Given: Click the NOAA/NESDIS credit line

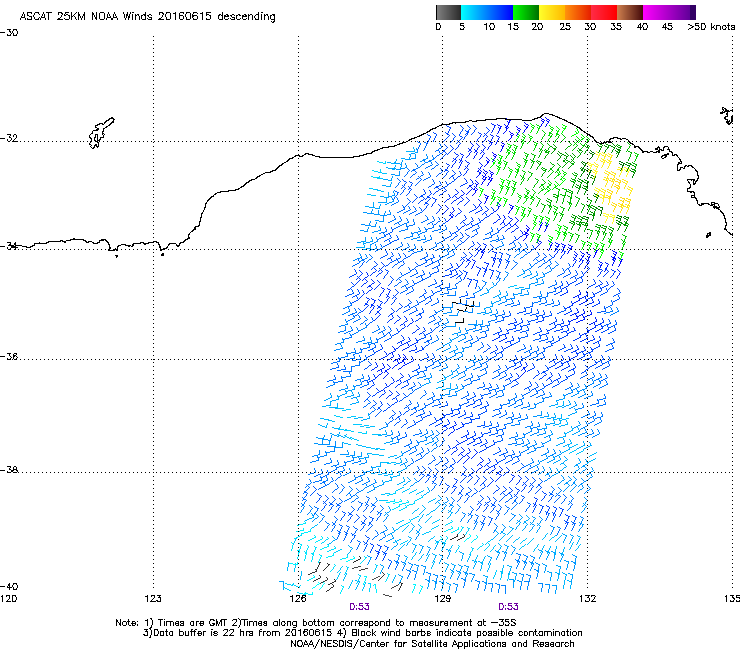Looking at the screenshot, I should pos(432,644).
